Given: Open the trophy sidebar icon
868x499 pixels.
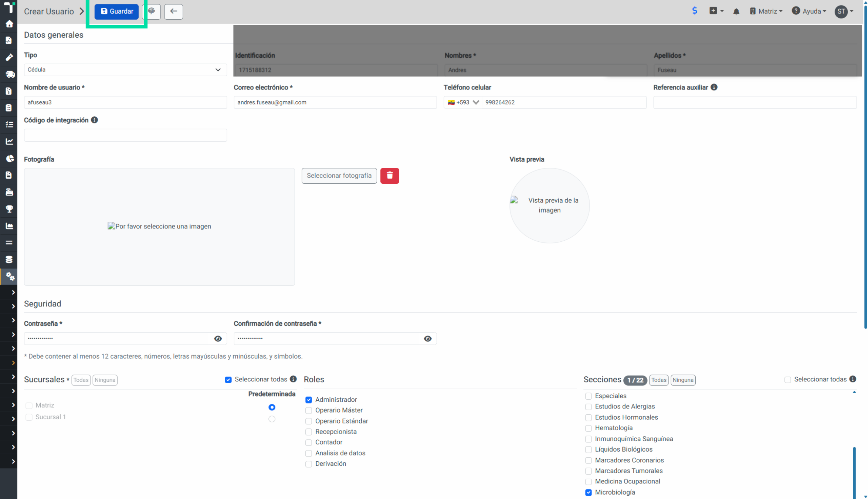Looking at the screenshot, I should [x=9, y=209].
